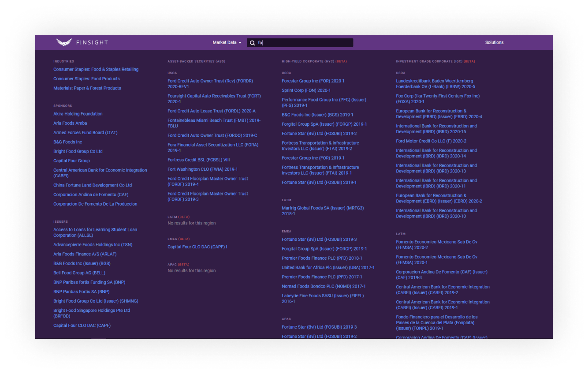This screenshot has height=374, width=588.
Task: Open Corporacion Andina De Fomento (CAF) 2019-3
Action: tap(442, 275)
